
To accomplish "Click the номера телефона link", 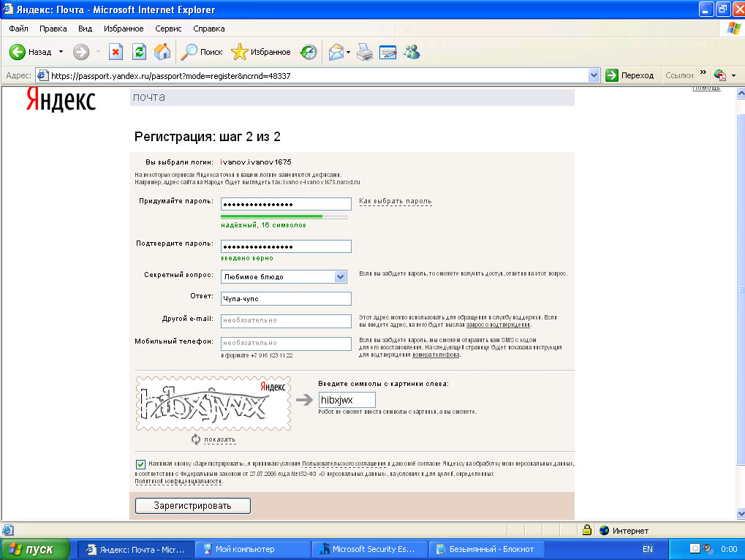I will (436, 355).
